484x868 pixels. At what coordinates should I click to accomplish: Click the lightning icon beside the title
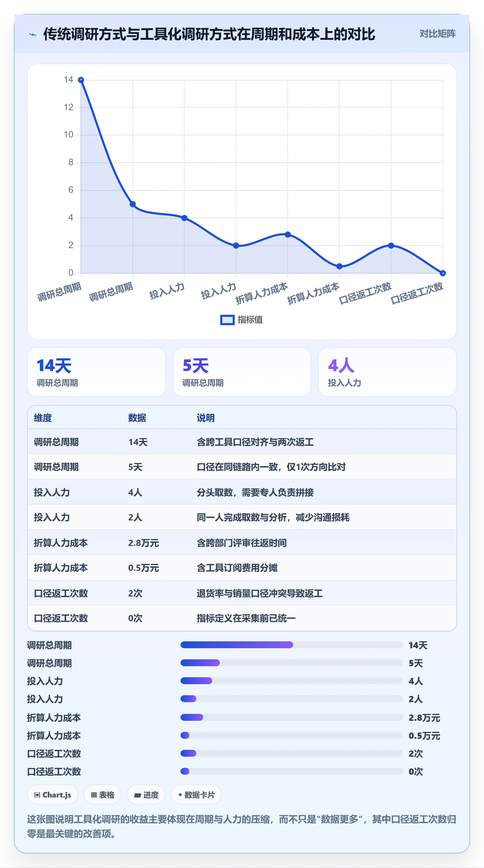tap(33, 35)
